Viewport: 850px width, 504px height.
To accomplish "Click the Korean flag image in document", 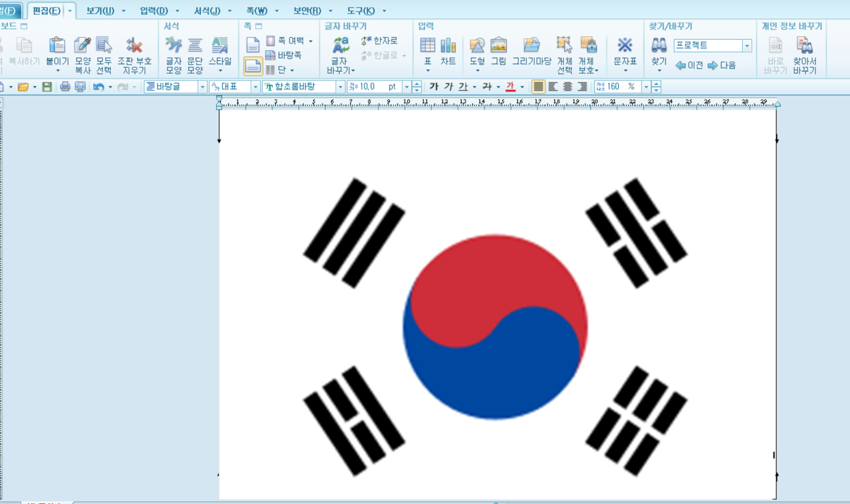I will [495, 327].
